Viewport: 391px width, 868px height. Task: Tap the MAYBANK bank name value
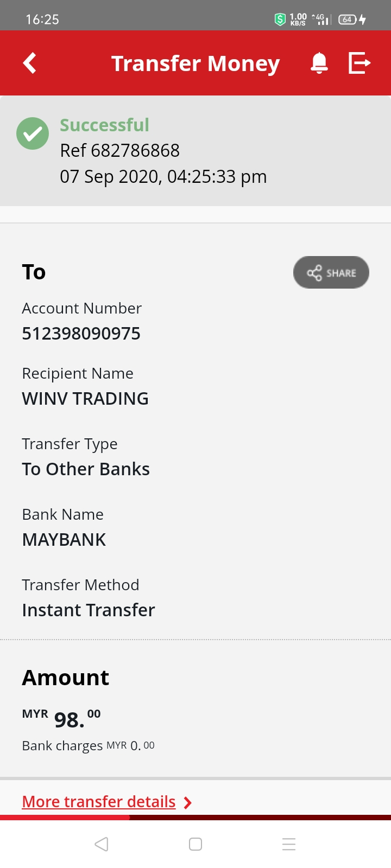(x=64, y=540)
